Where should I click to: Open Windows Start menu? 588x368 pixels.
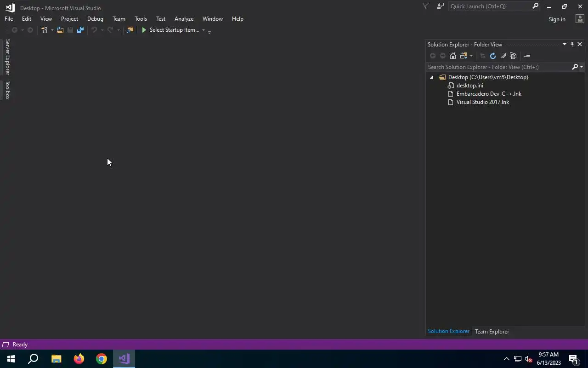tap(11, 359)
